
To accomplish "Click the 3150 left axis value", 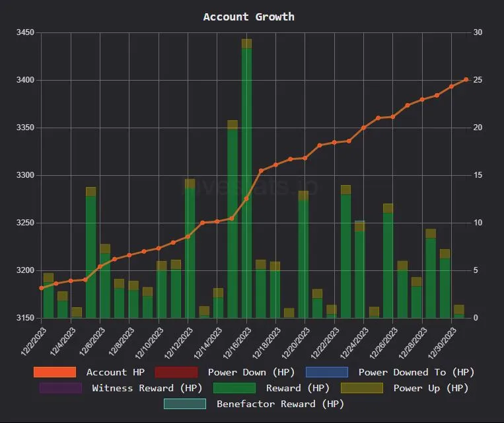I will click(25, 318).
